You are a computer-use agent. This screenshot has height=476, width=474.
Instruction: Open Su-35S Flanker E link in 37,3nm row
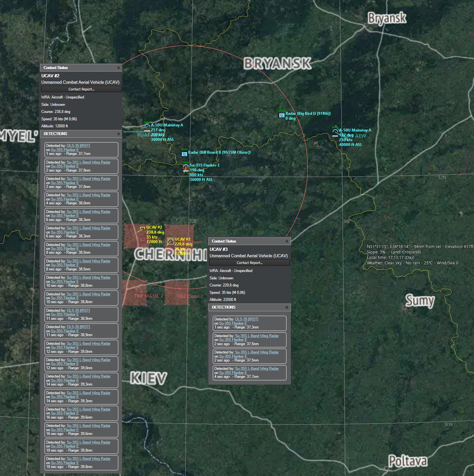click(233, 323)
